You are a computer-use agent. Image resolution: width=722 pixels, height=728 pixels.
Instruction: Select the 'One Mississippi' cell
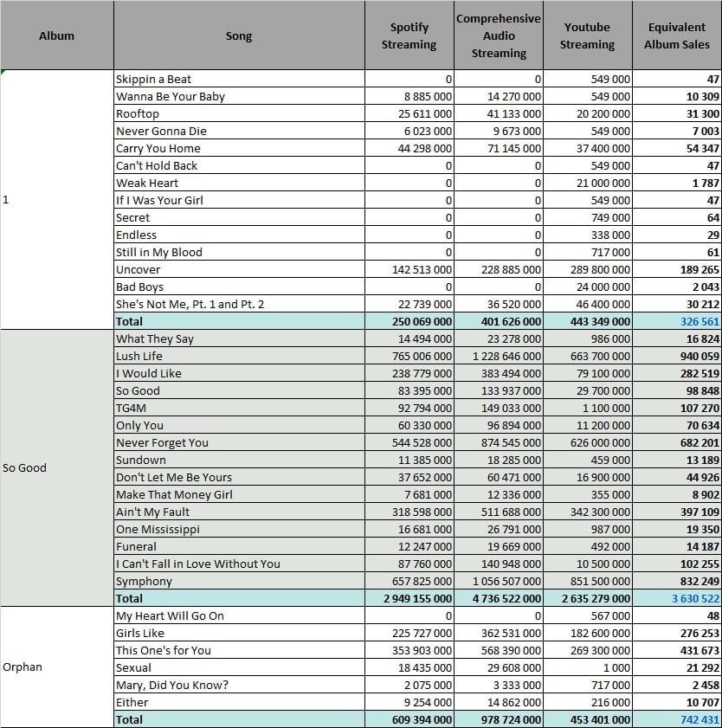[239, 529]
